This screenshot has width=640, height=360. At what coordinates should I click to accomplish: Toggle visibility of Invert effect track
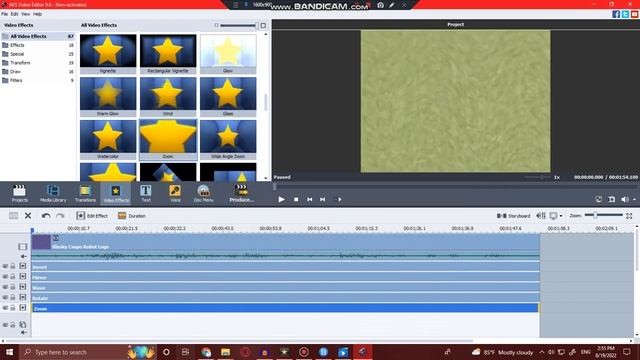(x=5, y=266)
